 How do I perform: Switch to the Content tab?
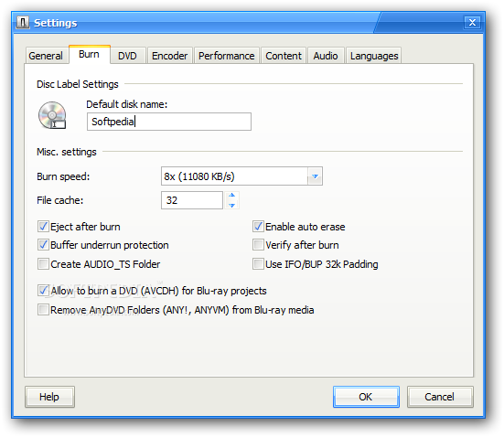(x=284, y=56)
